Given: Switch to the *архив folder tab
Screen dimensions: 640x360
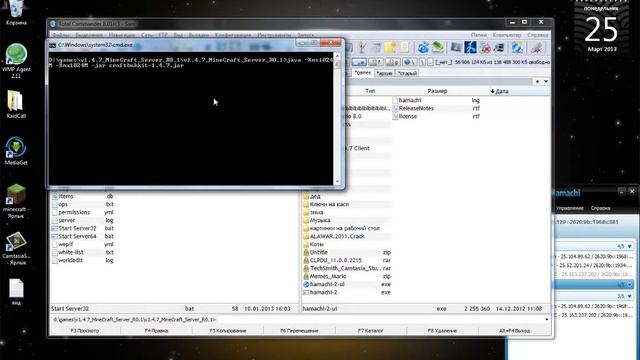Looking at the screenshot, I should (384, 73).
